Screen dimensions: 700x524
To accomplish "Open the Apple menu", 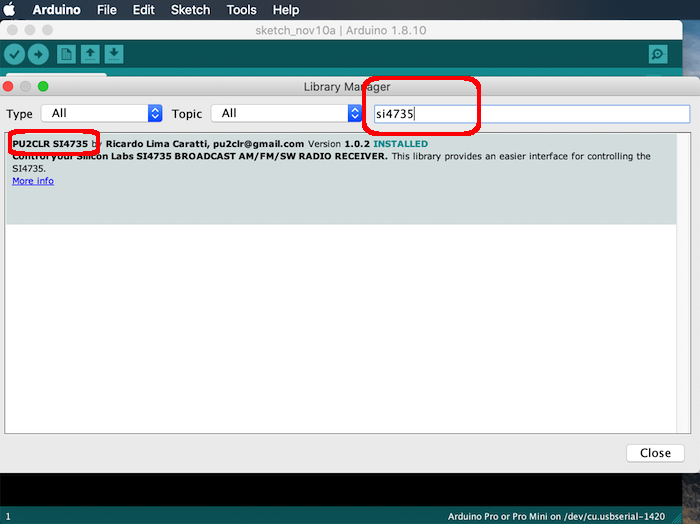I will (9, 9).
